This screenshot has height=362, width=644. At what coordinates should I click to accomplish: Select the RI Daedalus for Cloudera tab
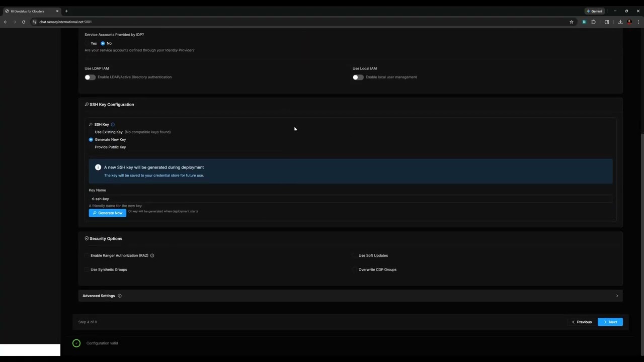pos(32,11)
